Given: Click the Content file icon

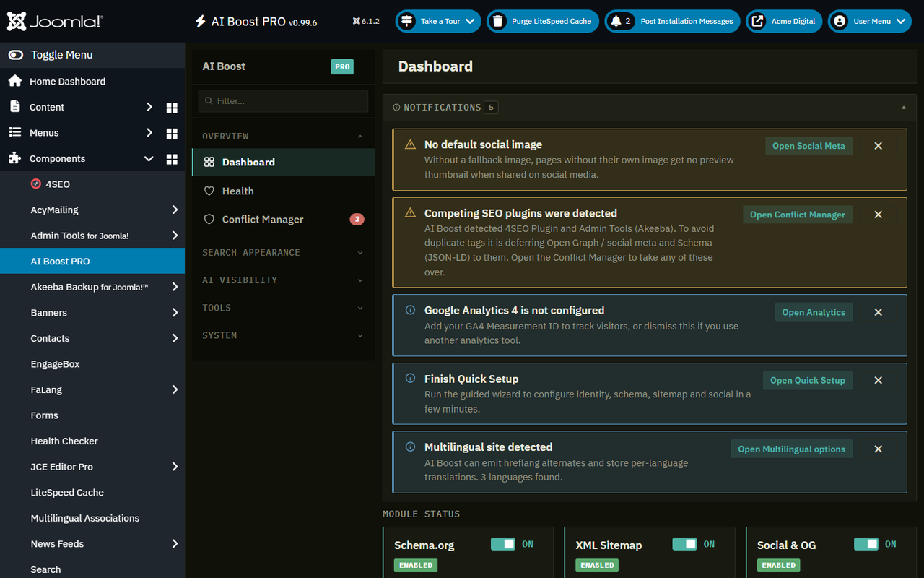Looking at the screenshot, I should point(14,107).
